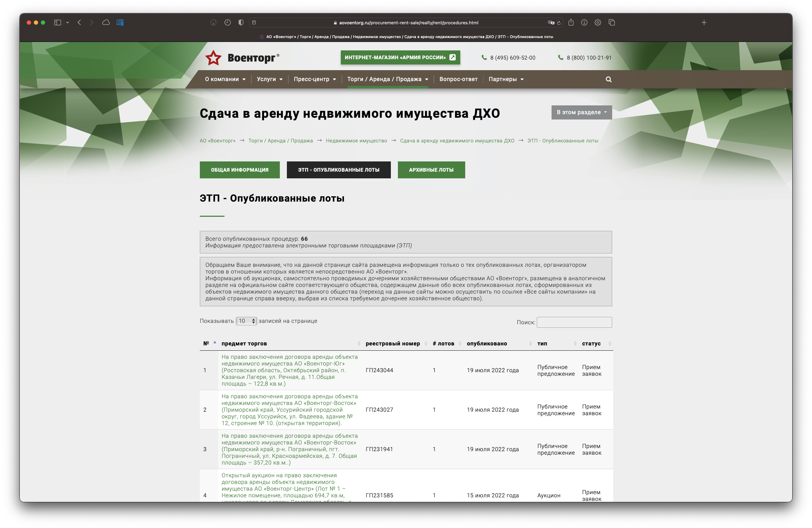Call the 8 (800) 100-21-91 number link

pyautogui.click(x=589, y=58)
